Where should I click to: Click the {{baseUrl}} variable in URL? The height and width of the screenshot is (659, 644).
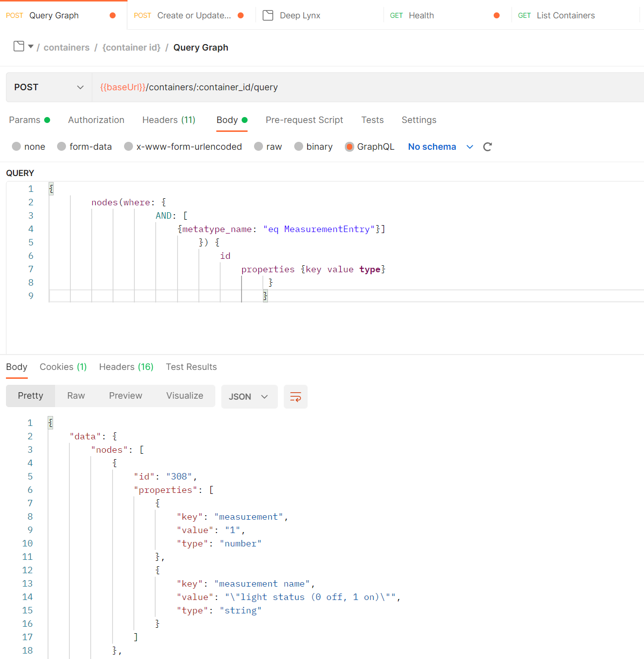pyautogui.click(x=123, y=87)
